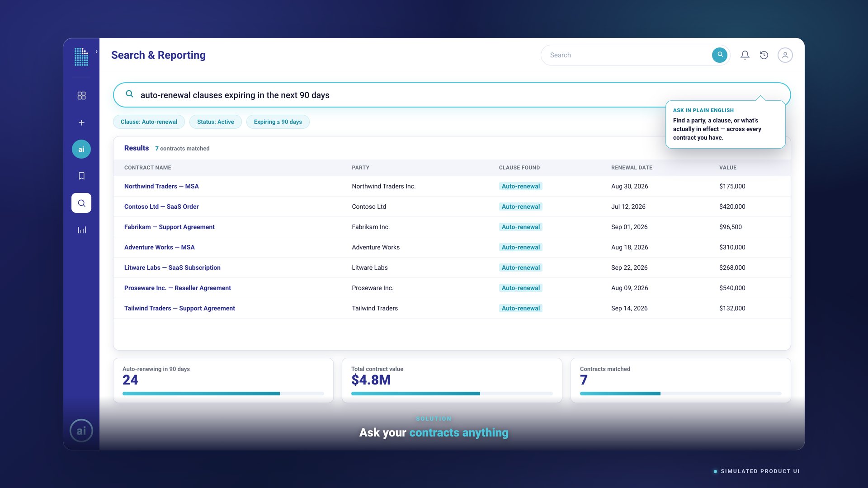The height and width of the screenshot is (488, 868).
Task: Sort by VALUE column header
Action: 728,168
